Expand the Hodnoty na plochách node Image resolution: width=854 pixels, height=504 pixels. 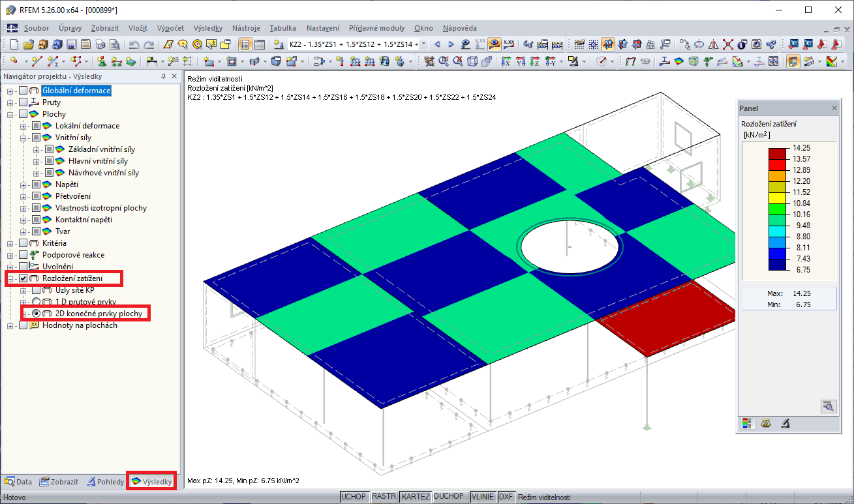[x=10, y=325]
